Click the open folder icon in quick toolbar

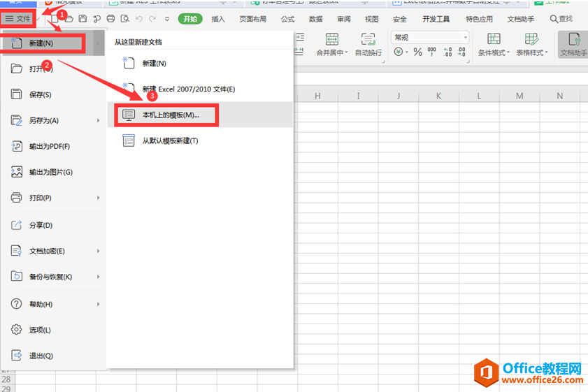coord(69,18)
